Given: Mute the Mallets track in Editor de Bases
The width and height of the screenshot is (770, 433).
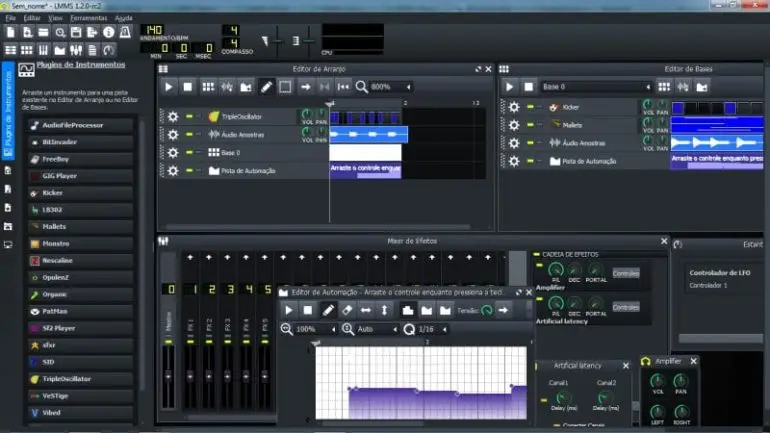Looking at the screenshot, I should click(x=530, y=125).
